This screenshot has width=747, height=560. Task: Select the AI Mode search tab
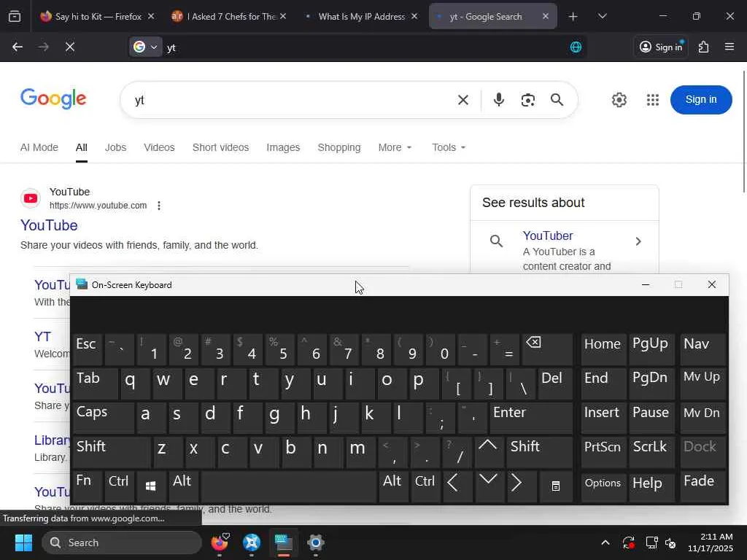[x=39, y=147]
